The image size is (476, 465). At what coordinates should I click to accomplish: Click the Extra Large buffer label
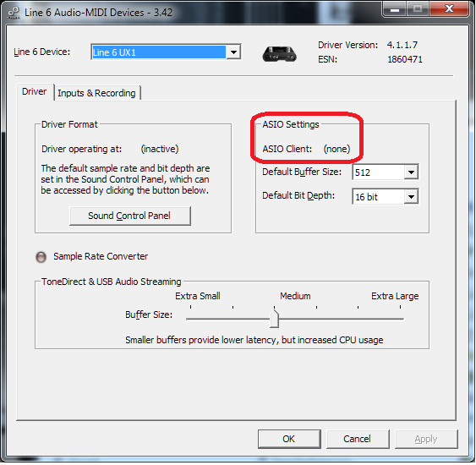click(395, 296)
